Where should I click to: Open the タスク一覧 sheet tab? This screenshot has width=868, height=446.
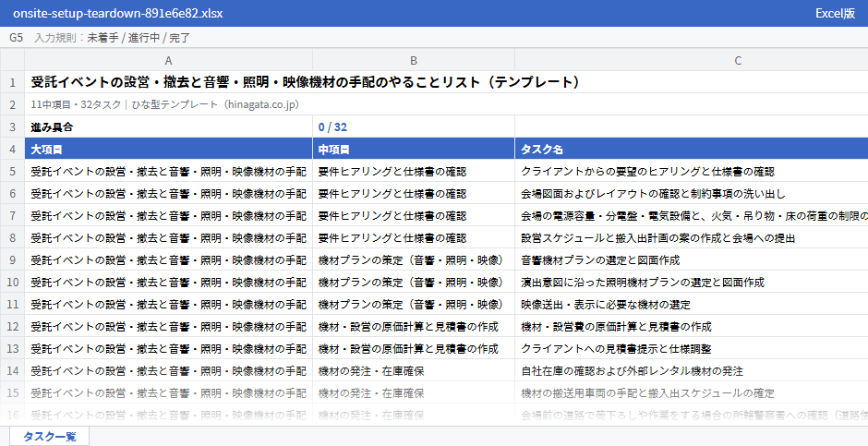tap(49, 437)
